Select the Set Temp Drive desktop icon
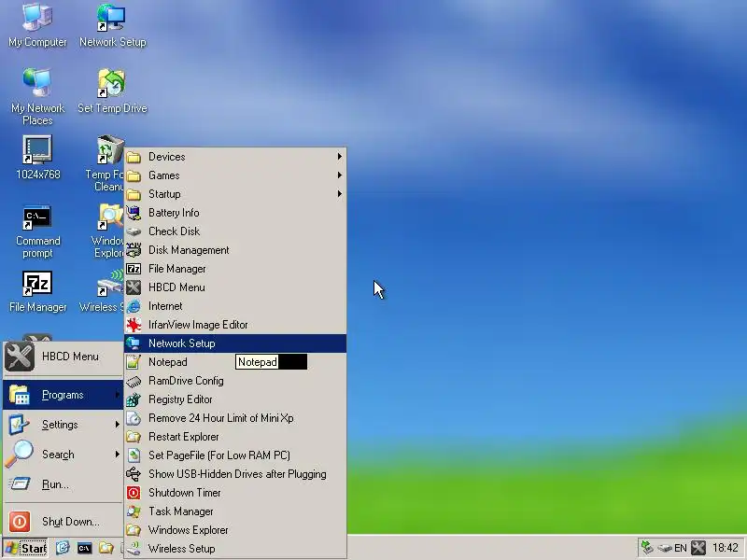Screen dimensions: 747x560 pos(112,91)
